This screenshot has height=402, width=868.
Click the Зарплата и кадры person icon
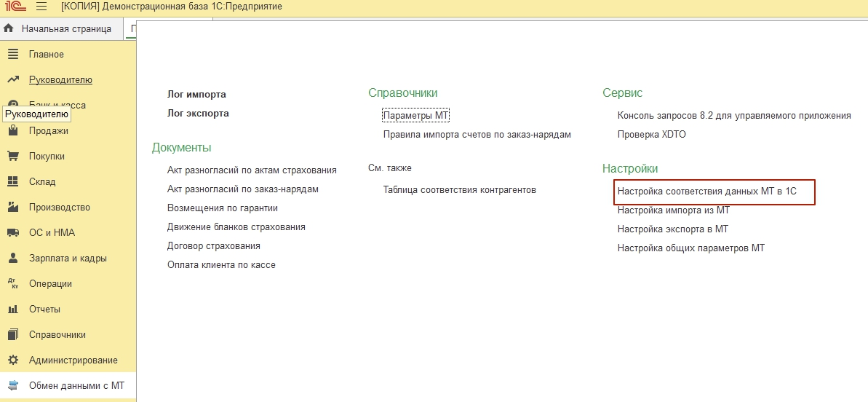(12, 259)
